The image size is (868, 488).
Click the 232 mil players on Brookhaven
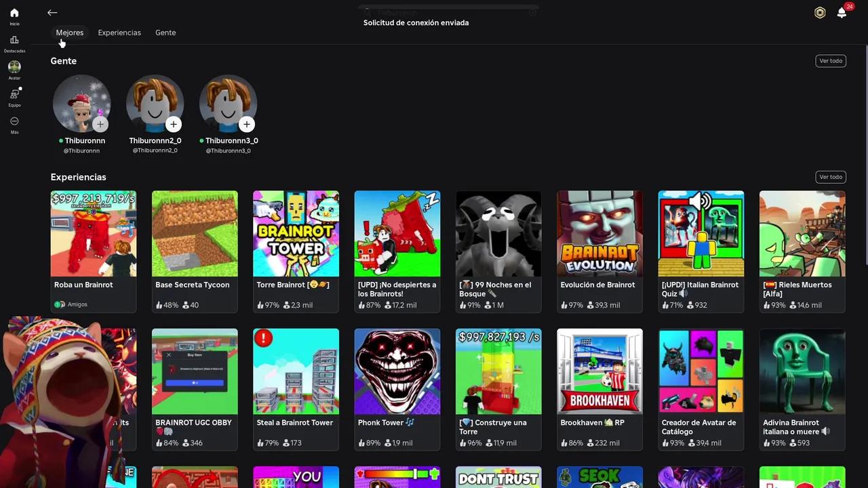[x=603, y=443]
